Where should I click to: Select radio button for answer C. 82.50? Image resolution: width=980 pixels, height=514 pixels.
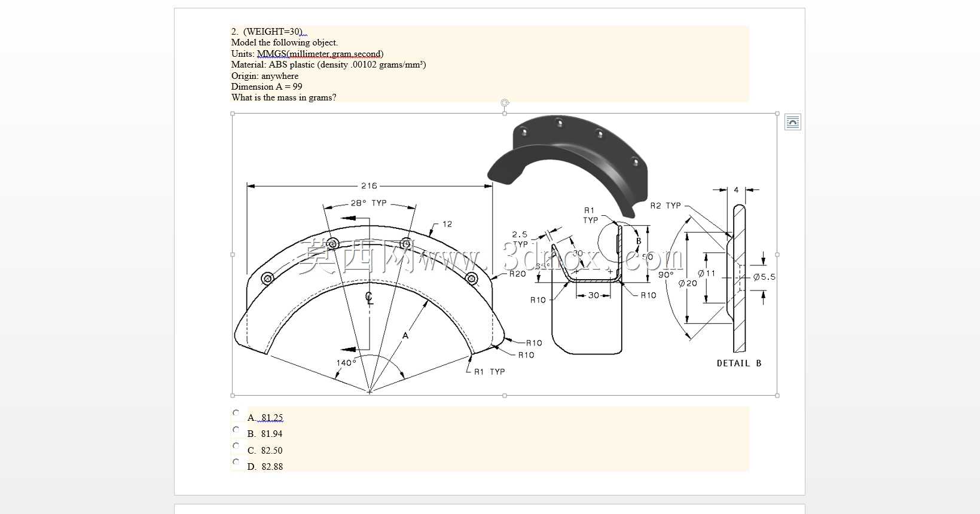(x=236, y=446)
